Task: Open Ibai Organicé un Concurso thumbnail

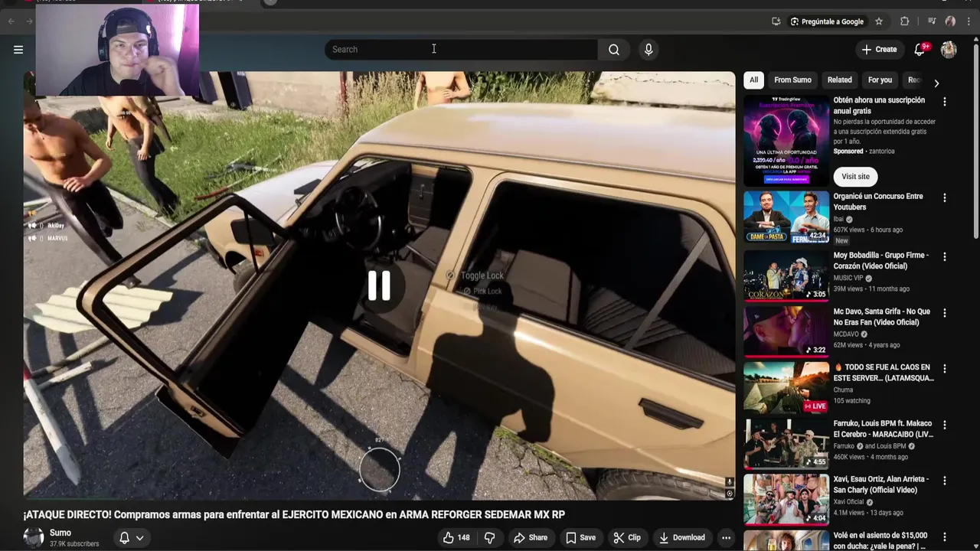Action: tap(786, 217)
